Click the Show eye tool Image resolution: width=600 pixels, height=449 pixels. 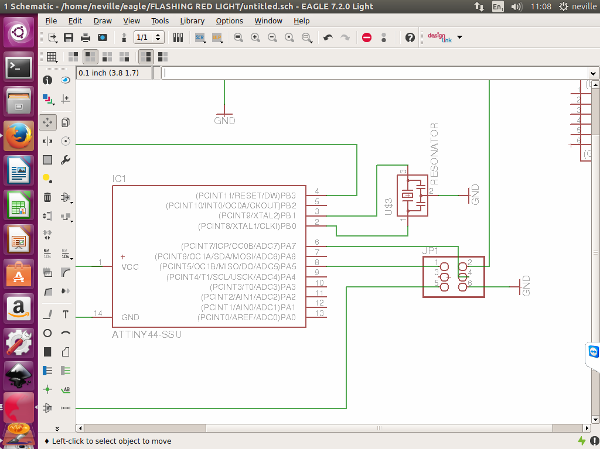[x=66, y=80]
